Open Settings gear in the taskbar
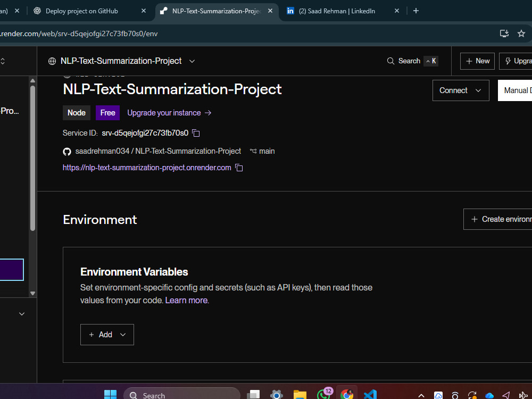 coord(277,395)
